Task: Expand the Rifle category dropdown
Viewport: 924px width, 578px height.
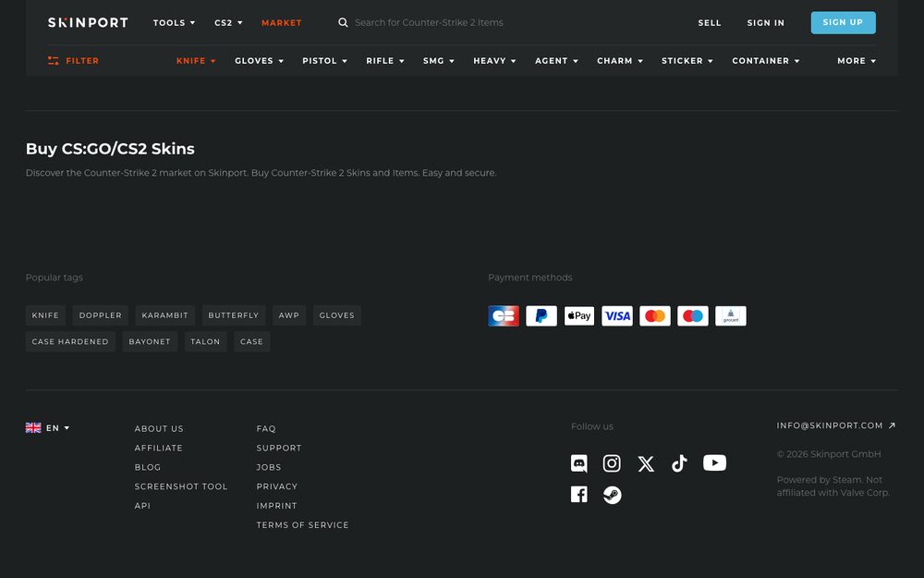Action: pos(385,61)
